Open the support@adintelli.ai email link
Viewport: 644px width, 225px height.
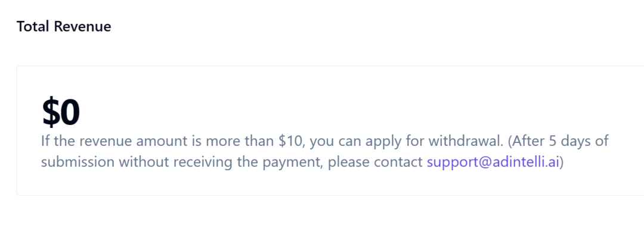493,162
